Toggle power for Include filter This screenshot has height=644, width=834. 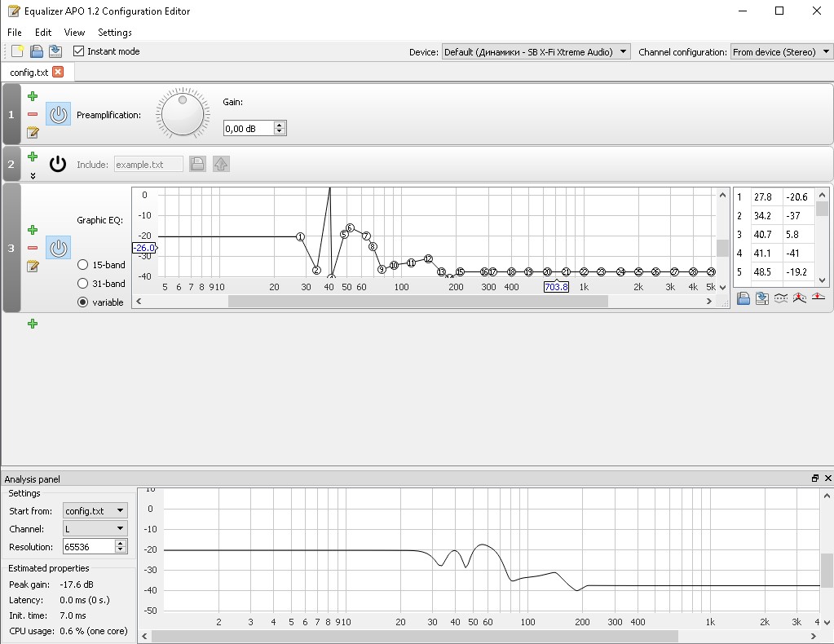tap(58, 165)
